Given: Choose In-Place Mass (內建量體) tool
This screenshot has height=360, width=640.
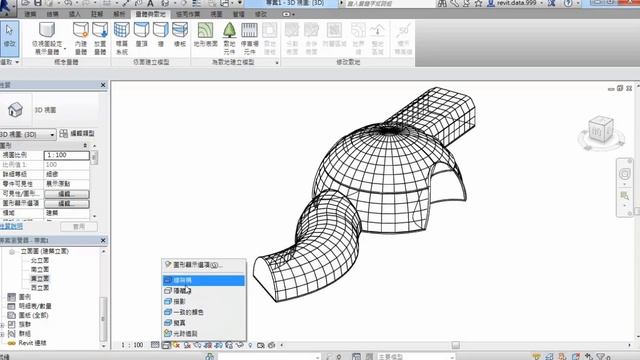Looking at the screenshot, I should coord(81,38).
